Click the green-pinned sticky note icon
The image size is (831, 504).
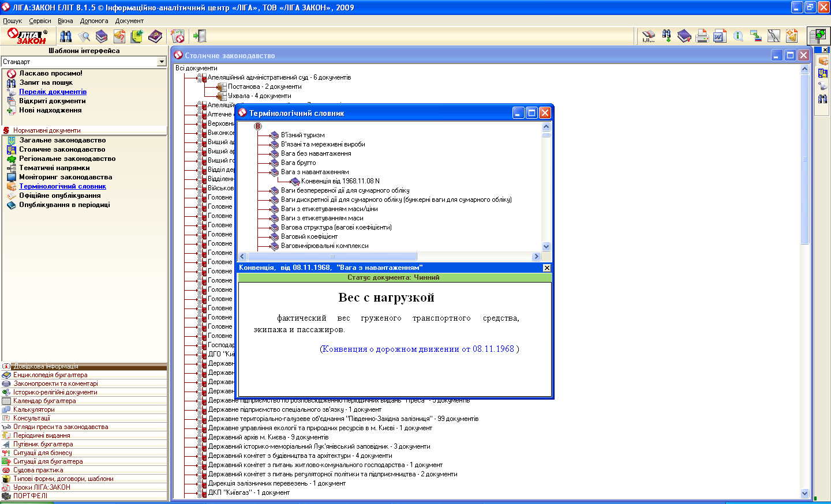(x=137, y=36)
